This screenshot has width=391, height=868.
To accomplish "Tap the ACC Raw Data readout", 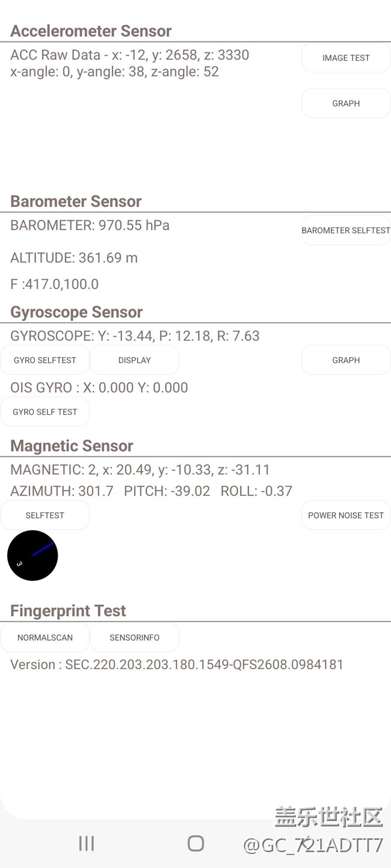I will [129, 55].
